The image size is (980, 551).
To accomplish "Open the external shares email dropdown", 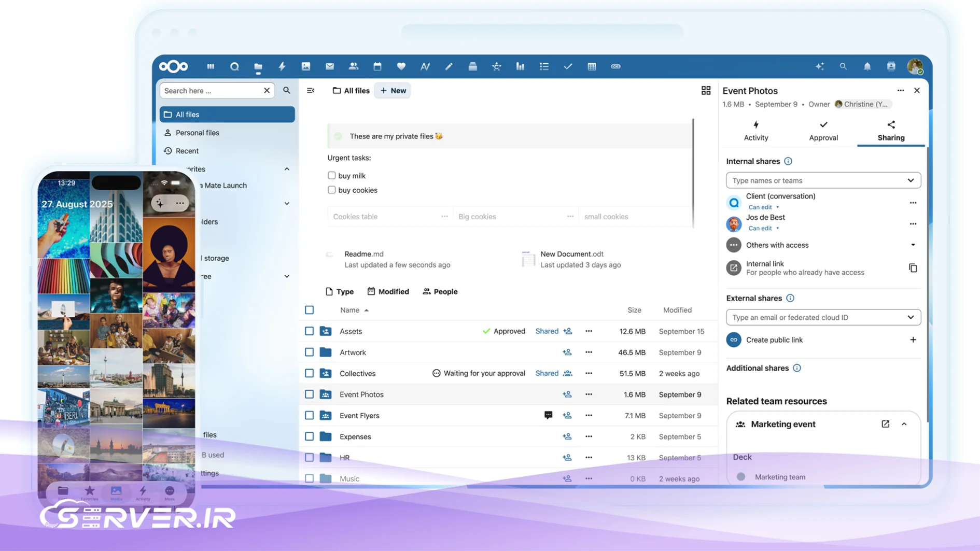I will click(x=823, y=317).
